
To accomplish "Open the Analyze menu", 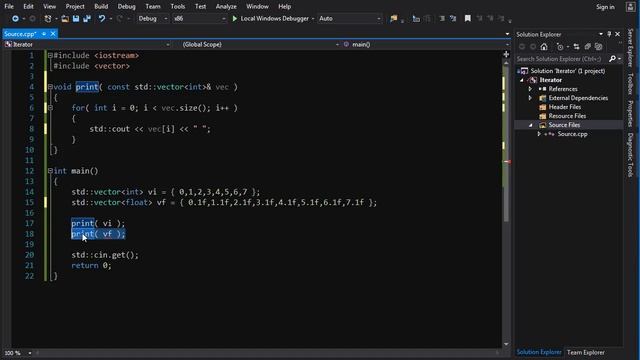I will coord(226,7).
